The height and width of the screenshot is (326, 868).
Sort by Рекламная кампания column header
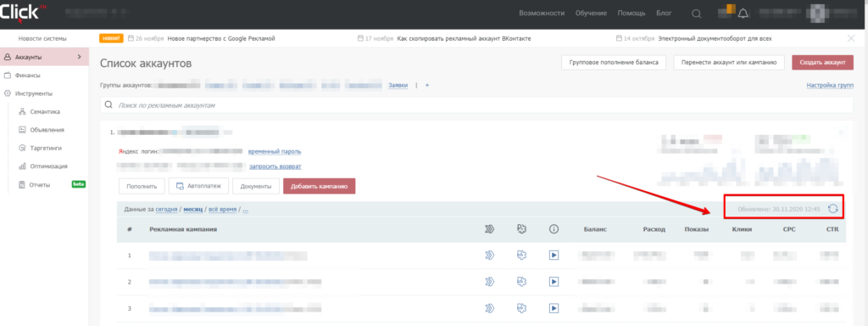[x=183, y=229]
